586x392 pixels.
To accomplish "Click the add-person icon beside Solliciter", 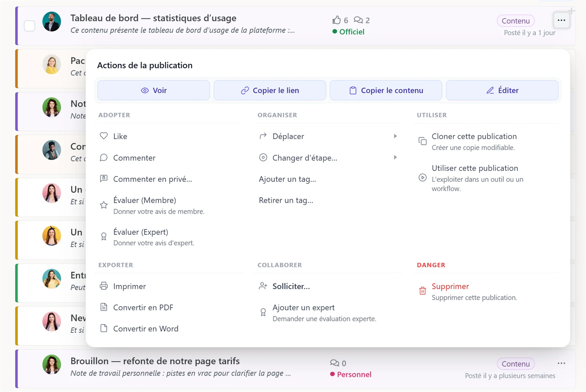I will 263,286.
